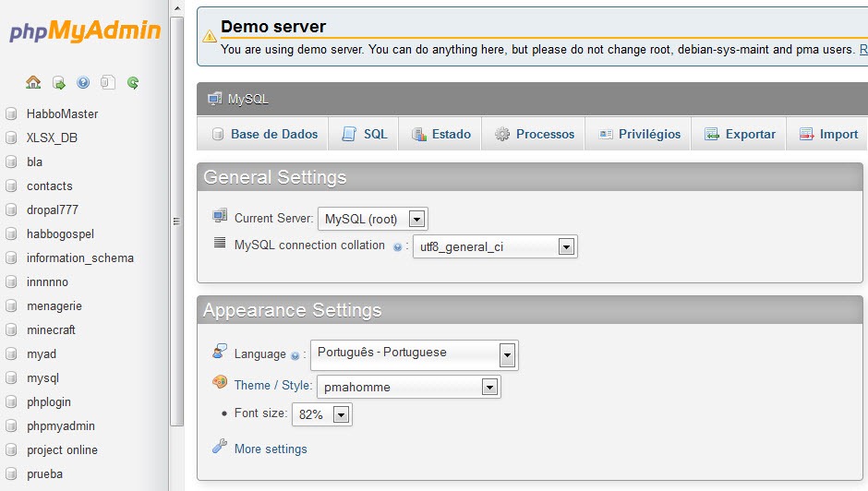Click the phplogin database icon

click(x=11, y=402)
